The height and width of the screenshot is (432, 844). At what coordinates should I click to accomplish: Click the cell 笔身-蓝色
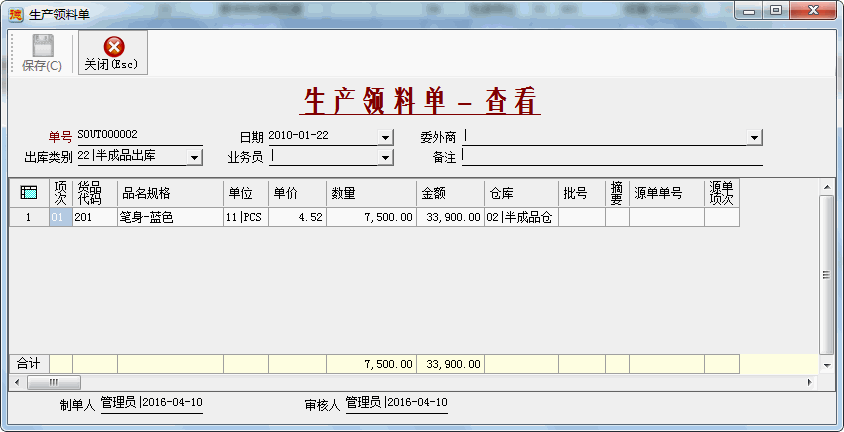point(171,217)
